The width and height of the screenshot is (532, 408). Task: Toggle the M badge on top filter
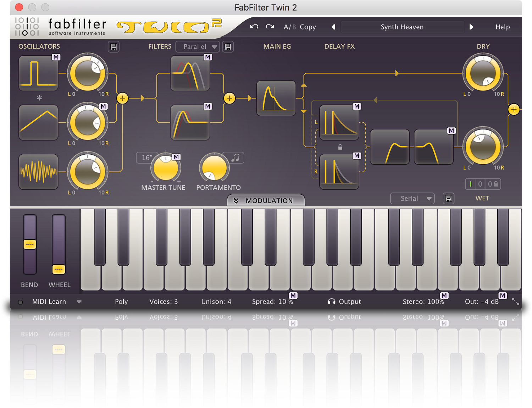point(208,57)
